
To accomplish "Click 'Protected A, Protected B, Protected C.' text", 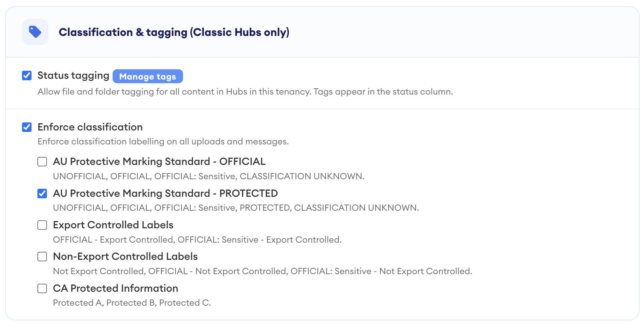I will (132, 303).
